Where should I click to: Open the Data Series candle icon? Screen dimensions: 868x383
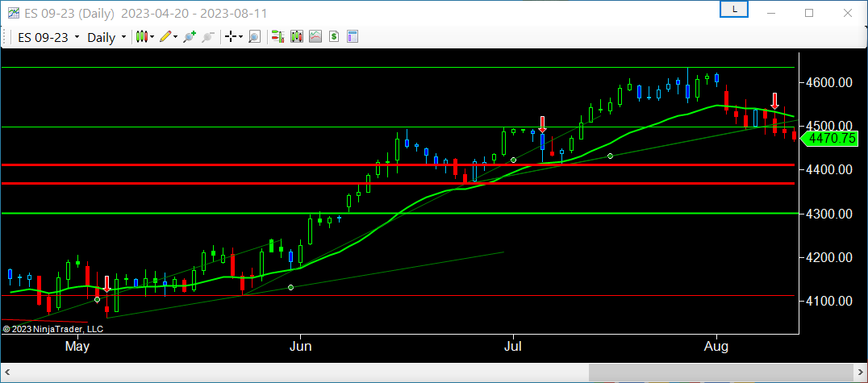[x=297, y=37]
